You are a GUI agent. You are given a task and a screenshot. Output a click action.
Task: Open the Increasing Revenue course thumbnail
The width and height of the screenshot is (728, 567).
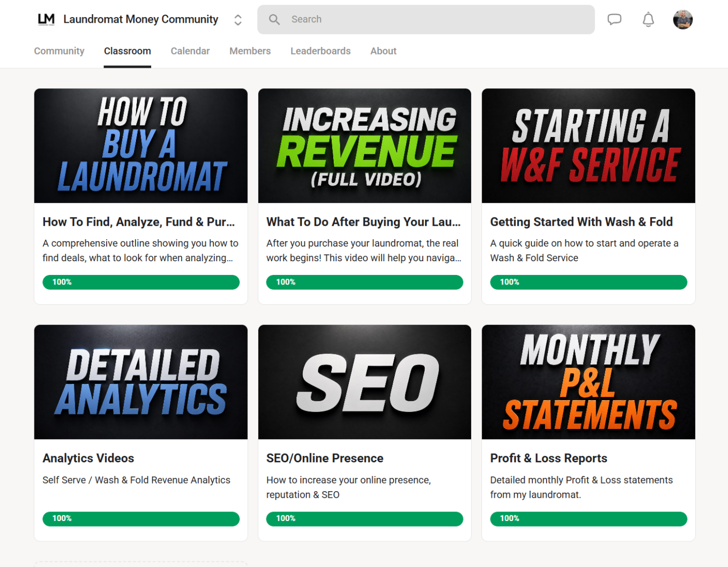[x=365, y=146]
